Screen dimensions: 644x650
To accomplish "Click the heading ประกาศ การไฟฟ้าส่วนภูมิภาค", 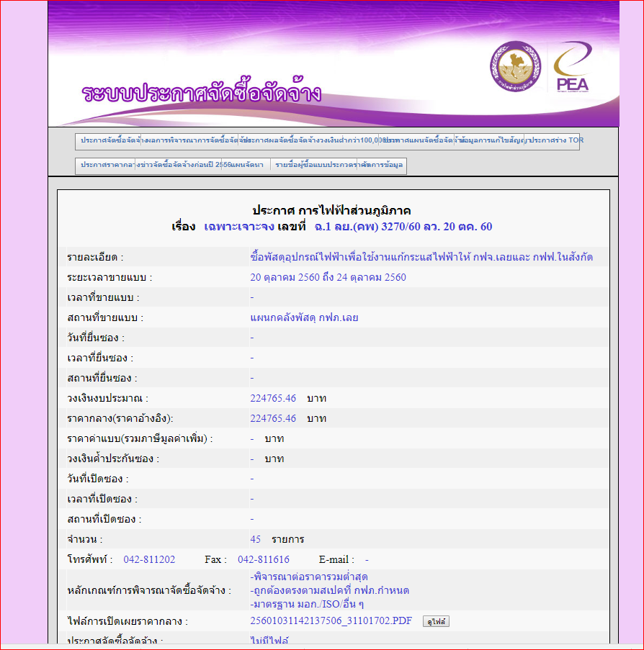I will pos(332,211).
